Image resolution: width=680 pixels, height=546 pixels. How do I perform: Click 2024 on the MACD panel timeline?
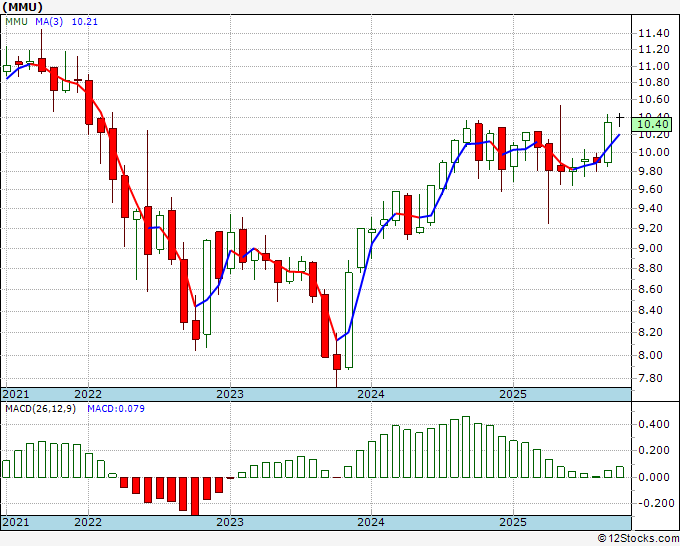(x=371, y=522)
